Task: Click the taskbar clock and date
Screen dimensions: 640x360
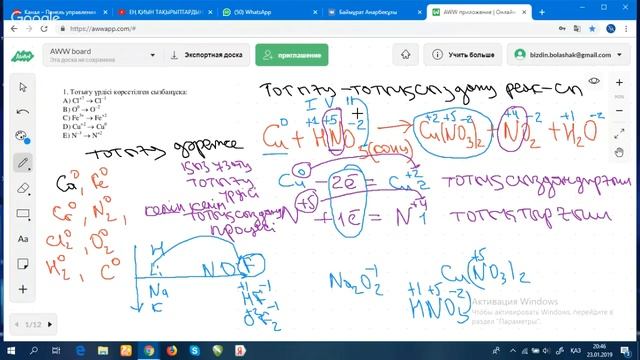Action: click(598, 351)
